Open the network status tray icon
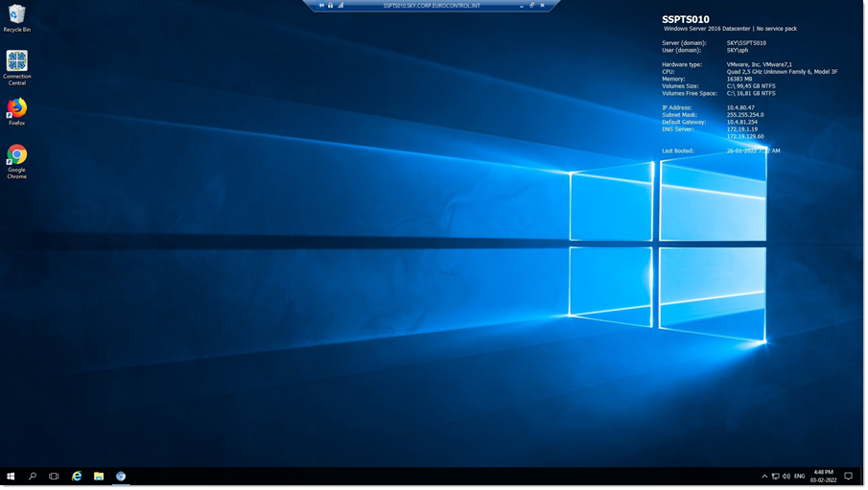This screenshot has height=490, width=868. click(775, 476)
